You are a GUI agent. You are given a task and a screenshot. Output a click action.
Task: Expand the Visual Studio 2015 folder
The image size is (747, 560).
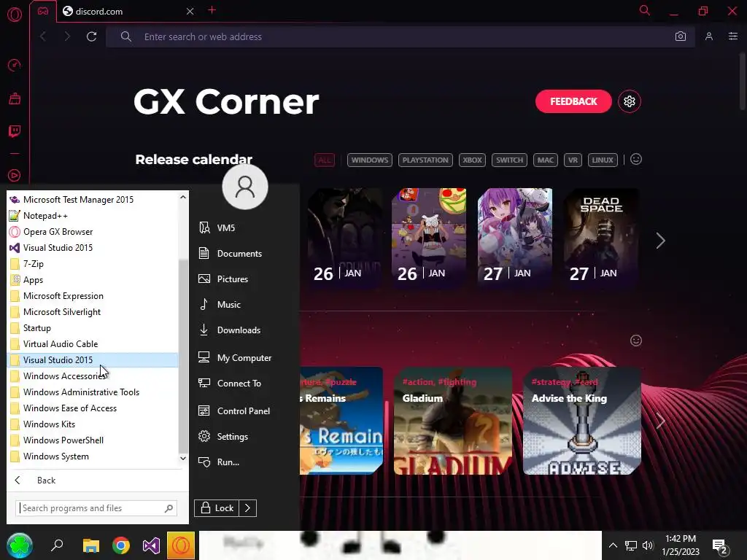(93, 360)
